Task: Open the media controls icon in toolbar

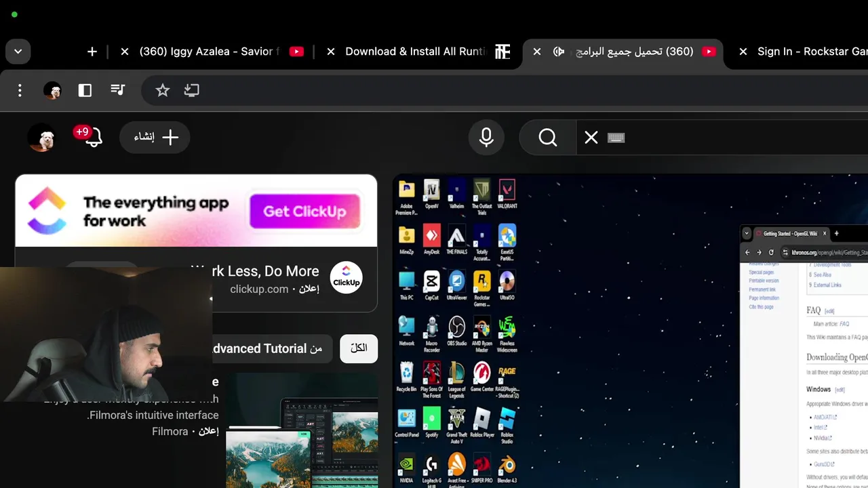Action: coord(118,90)
